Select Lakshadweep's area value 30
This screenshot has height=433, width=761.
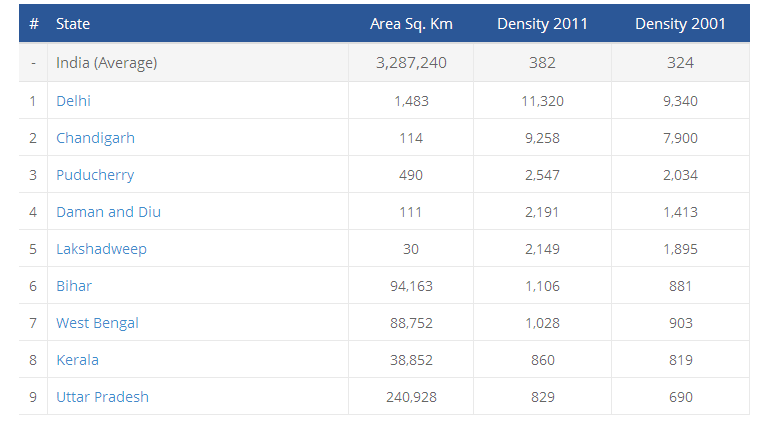[x=411, y=250]
